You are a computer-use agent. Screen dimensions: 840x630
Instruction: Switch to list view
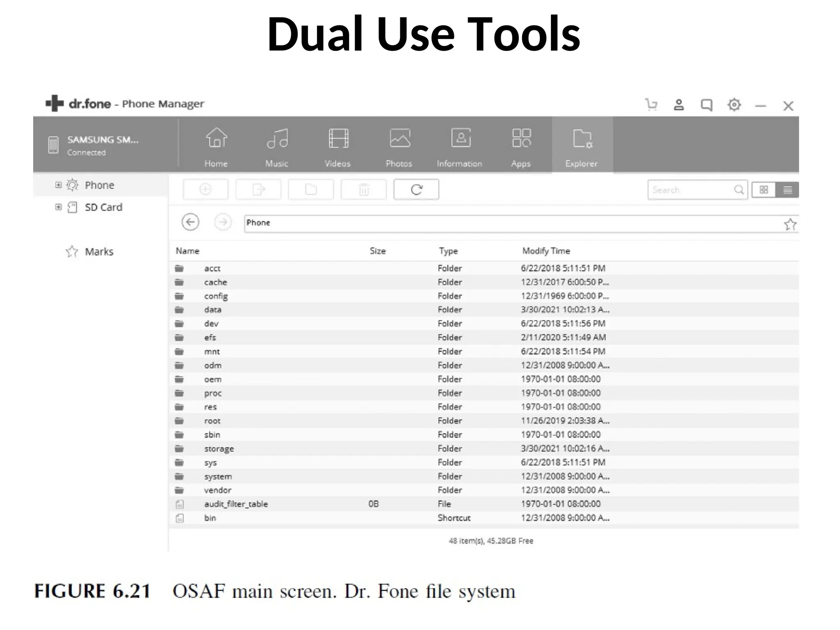coord(787,190)
